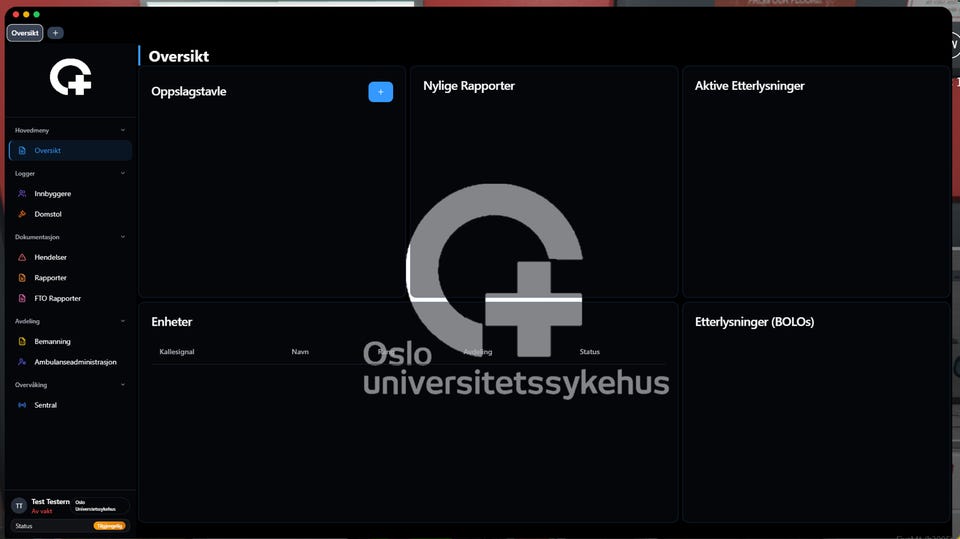Click the Enheter heading

click(171, 322)
